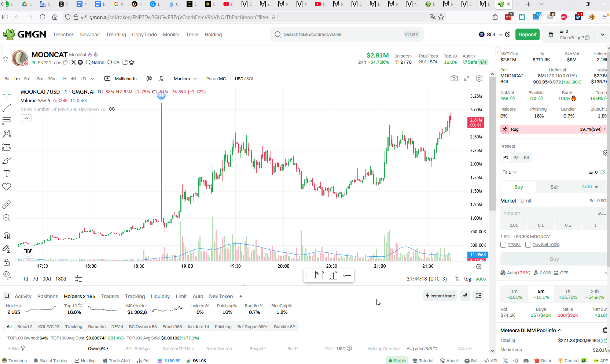
Task: Click the SOL Amount input field
Action: pos(553,213)
